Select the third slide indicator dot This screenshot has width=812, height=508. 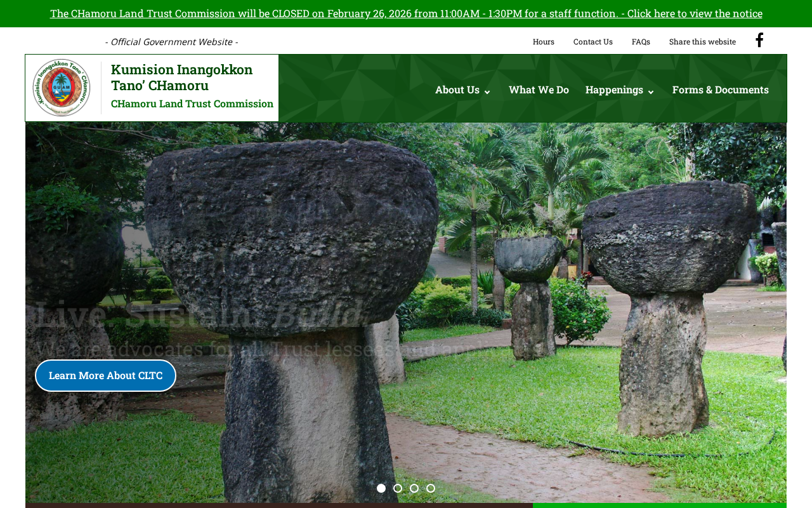pyautogui.click(x=414, y=488)
